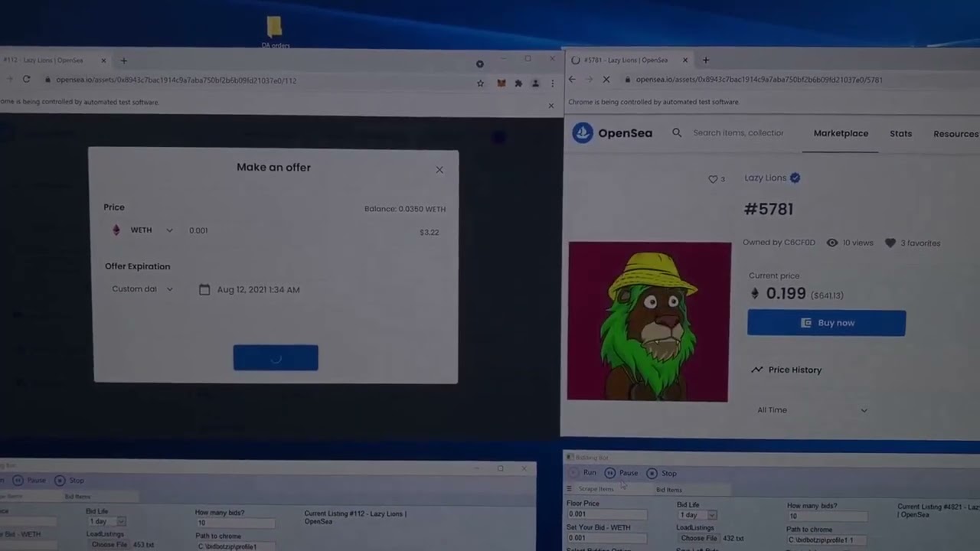980x551 pixels.
Task: Go back in right Chrome window
Action: [x=572, y=79]
